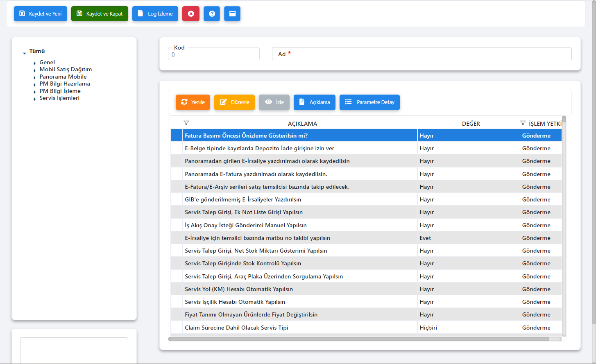Select row 'Servis Yol (KM) Hesabı Otomatik Yapılsın'
The image size is (596, 364).
coord(239,289)
